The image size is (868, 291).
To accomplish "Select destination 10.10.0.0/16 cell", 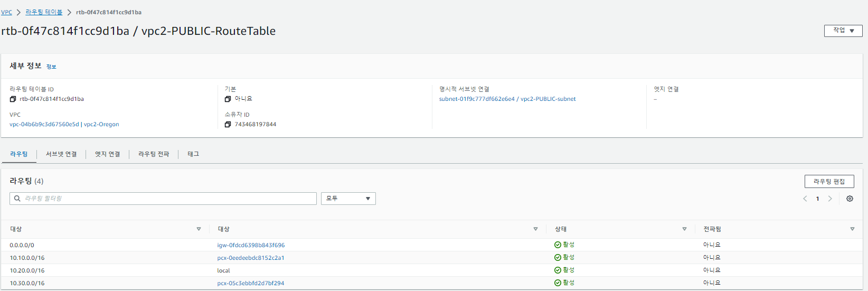I will click(27, 258).
